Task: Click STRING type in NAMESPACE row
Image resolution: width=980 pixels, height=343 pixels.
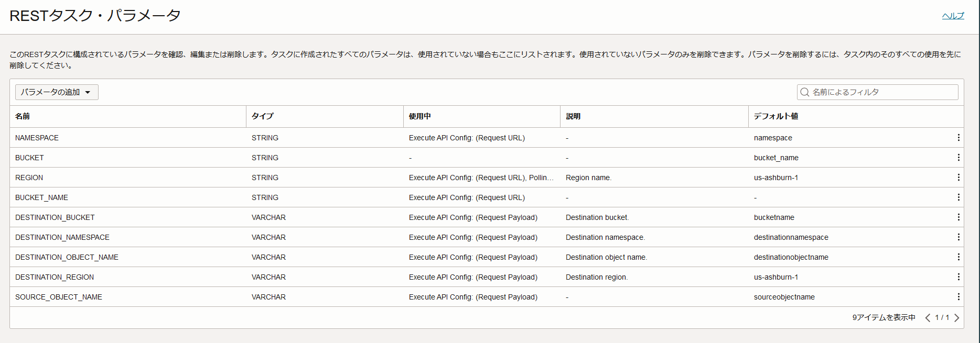Action: 265,138
